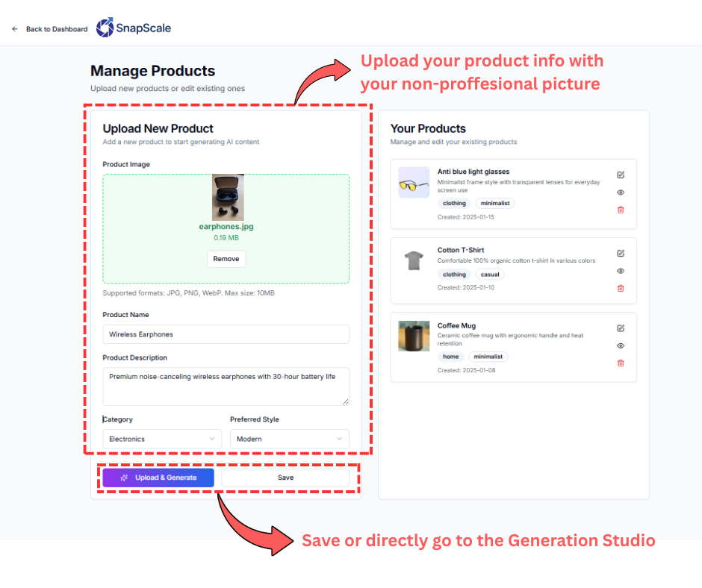This screenshot has width=702, height=588.
Task: Edit the Product Name field showing Wireless Earphones
Action: [x=226, y=334]
